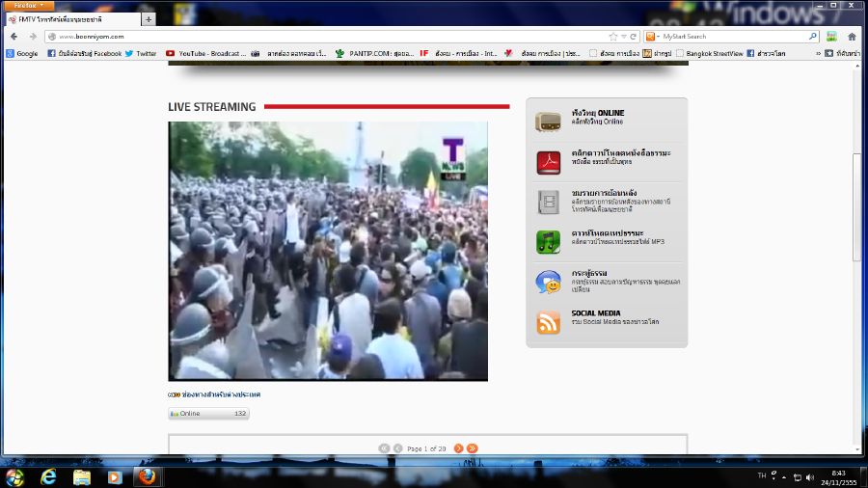Open Windows Explorer folder from the taskbar
Viewport: 868px width, 488px height.
(x=82, y=477)
